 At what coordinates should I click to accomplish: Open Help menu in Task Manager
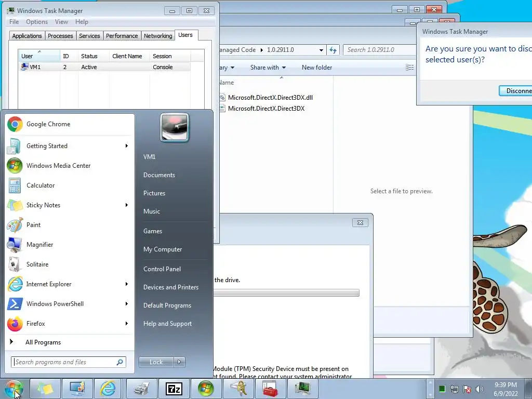82,22
